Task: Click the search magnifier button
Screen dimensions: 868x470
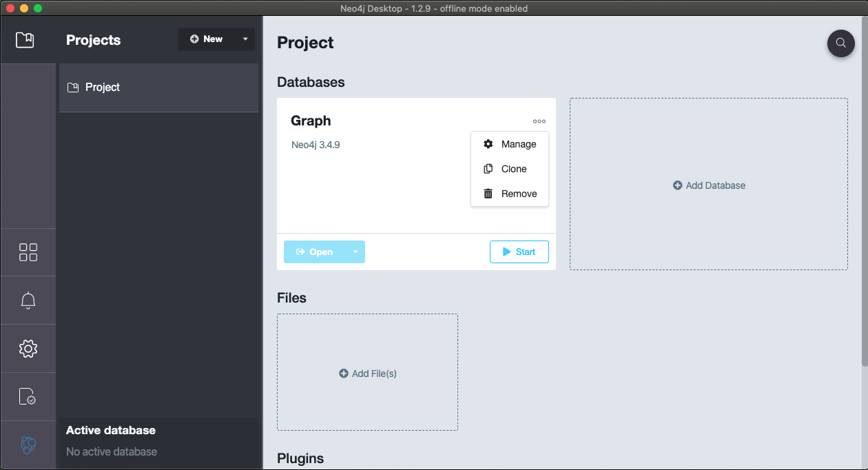Action: [840, 43]
